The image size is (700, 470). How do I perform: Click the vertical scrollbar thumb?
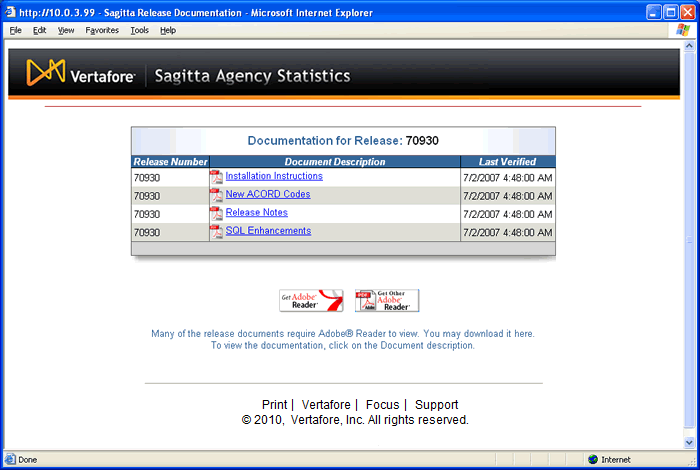click(x=689, y=239)
